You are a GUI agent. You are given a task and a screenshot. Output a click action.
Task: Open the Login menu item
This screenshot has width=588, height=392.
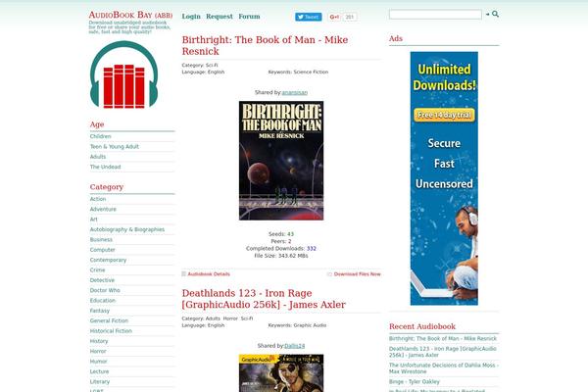(x=191, y=17)
